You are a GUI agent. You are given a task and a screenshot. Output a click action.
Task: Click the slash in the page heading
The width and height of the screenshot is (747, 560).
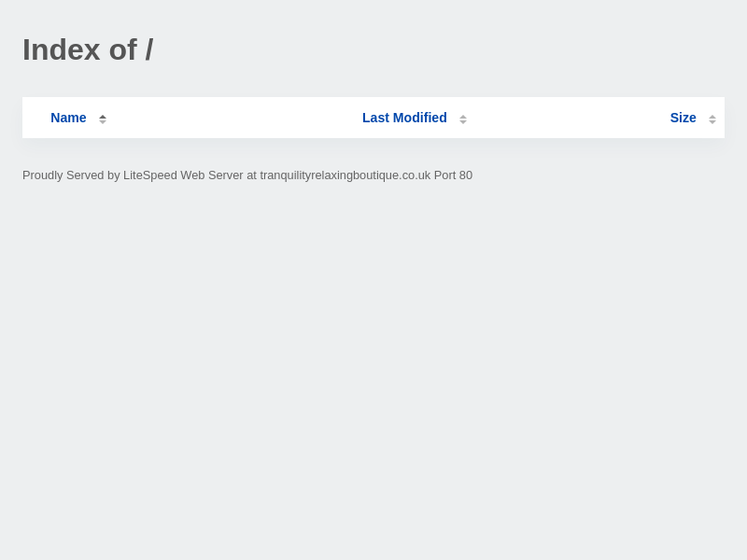coord(148,49)
